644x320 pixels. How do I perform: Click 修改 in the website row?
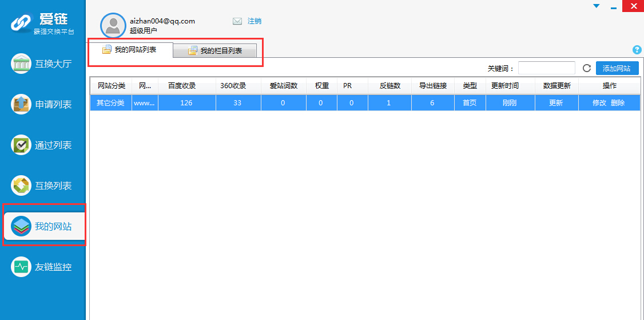pos(599,103)
